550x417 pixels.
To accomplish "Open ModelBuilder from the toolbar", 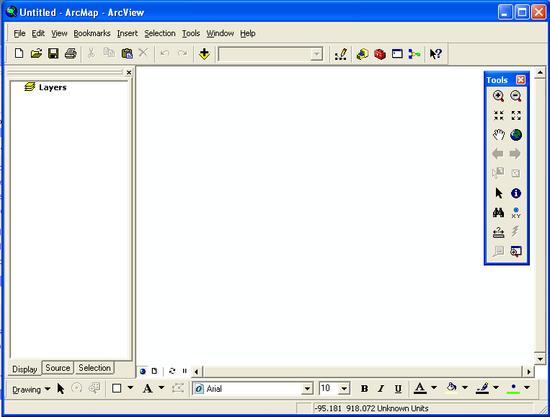I will click(x=414, y=54).
